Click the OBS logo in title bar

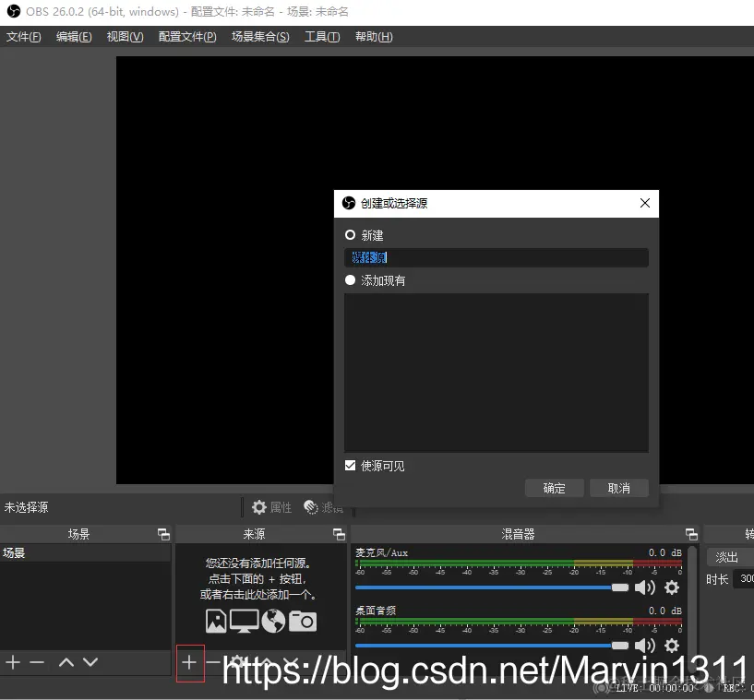(14, 11)
